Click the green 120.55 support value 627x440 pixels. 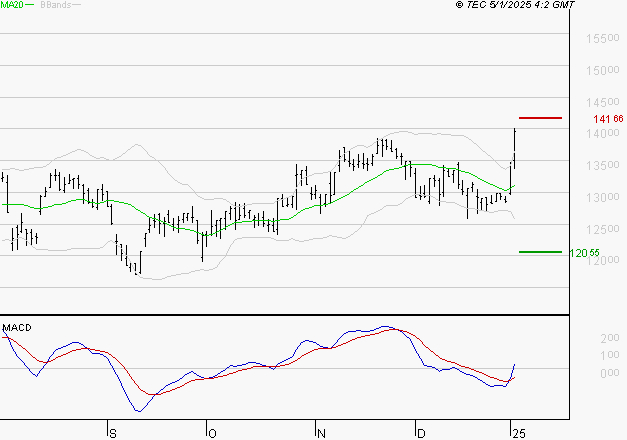[584, 253]
